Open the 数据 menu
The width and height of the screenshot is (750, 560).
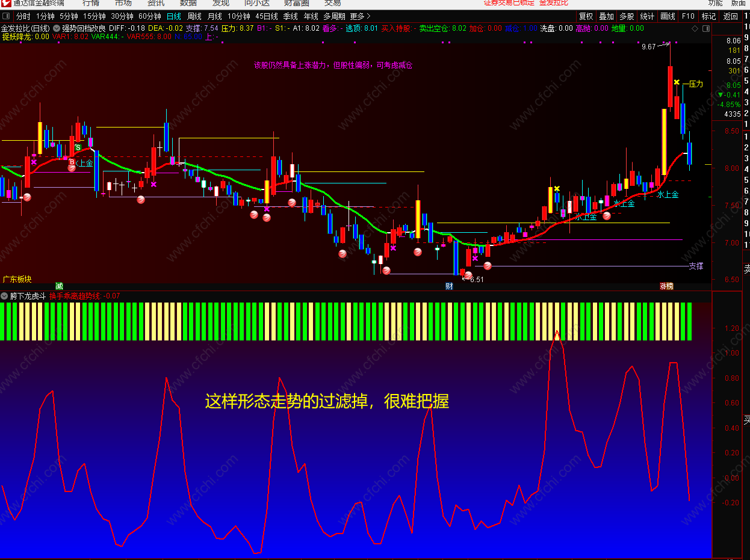(x=188, y=3)
